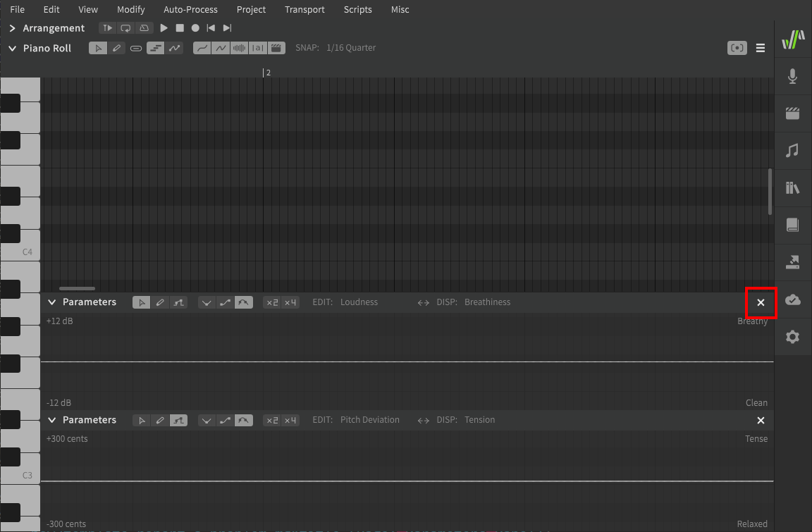Select pointer tool in Loudness Parameters panel
812x532 pixels.
[x=142, y=303]
